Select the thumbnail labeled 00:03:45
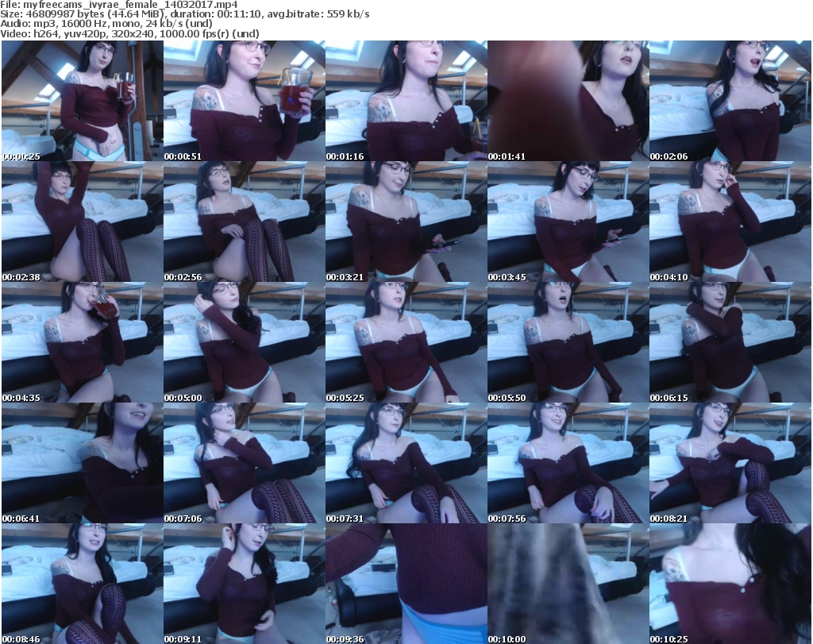The image size is (813, 644). coord(568,222)
